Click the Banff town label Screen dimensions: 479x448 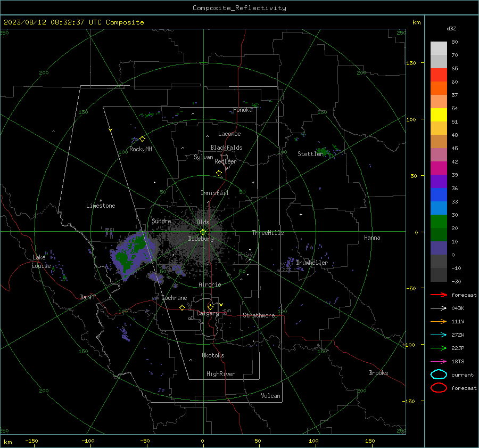pos(88,297)
